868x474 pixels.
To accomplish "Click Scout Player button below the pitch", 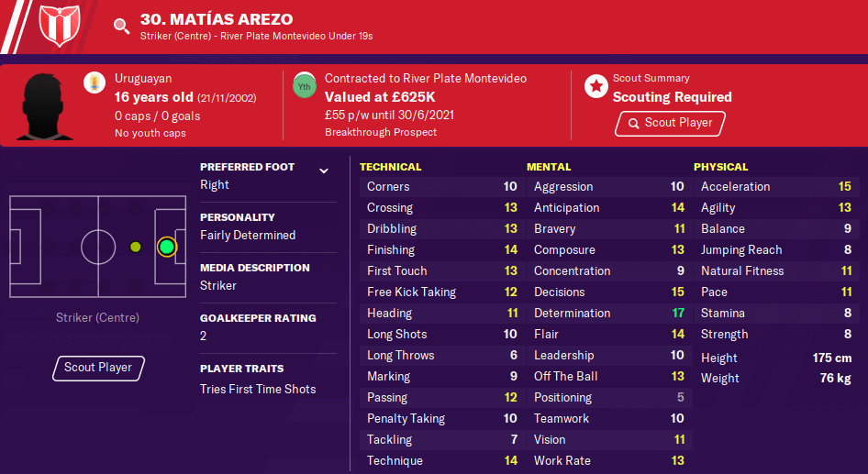I will pos(98,368).
